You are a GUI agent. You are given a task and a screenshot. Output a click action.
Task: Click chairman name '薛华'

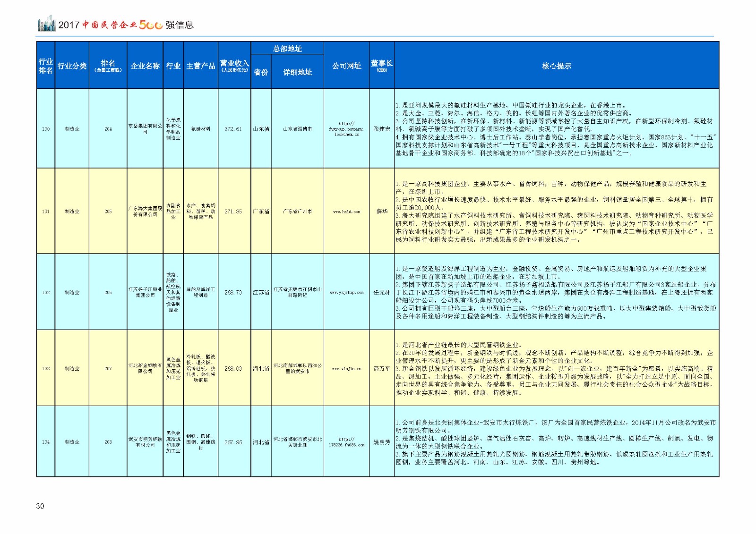(382, 212)
